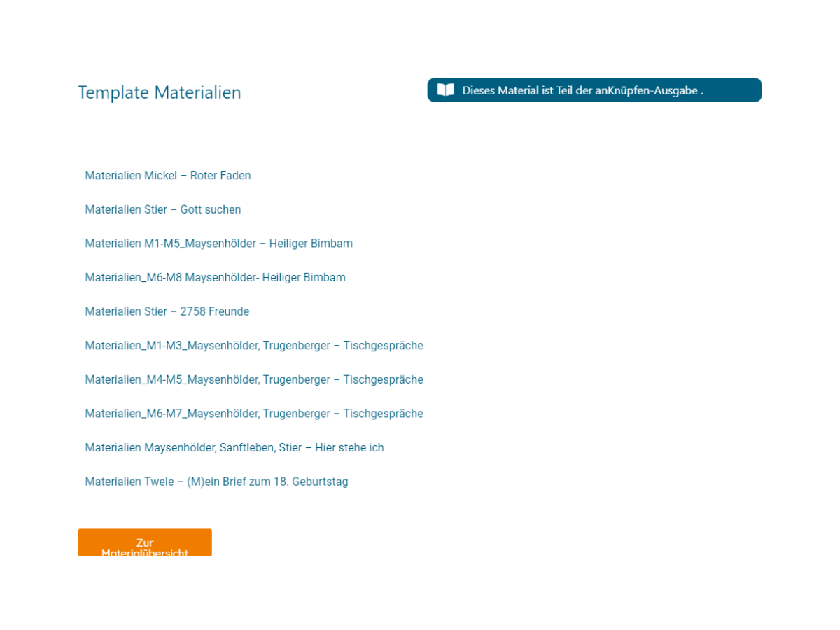Viewport: 840px width, 630px height.
Task: Open 'Materialien Stier – Gott suchen' link
Action: [163, 209]
